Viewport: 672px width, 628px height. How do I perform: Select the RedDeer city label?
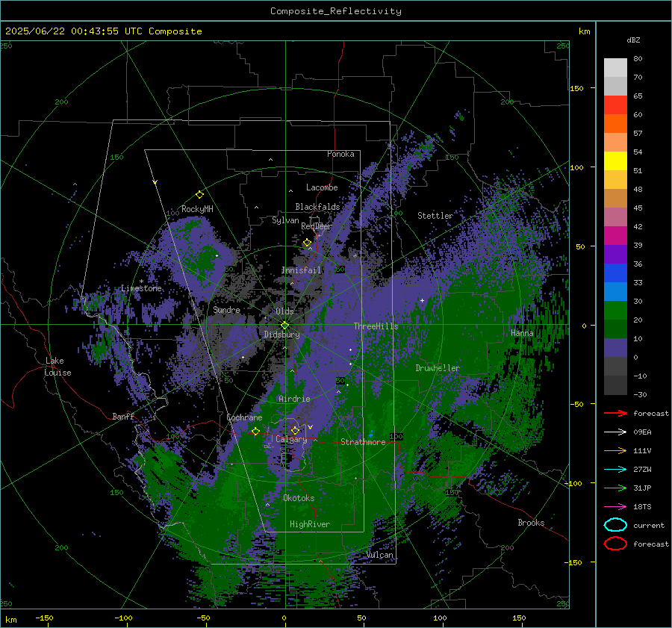(317, 226)
